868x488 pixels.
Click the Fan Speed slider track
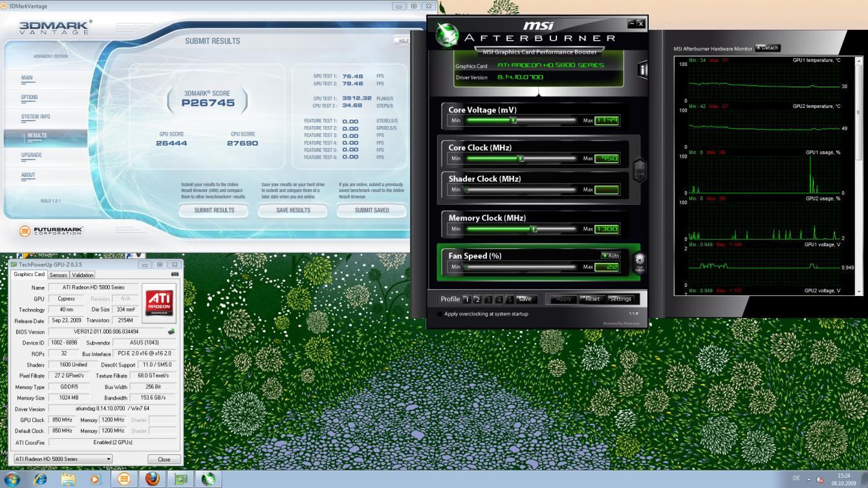click(520, 266)
